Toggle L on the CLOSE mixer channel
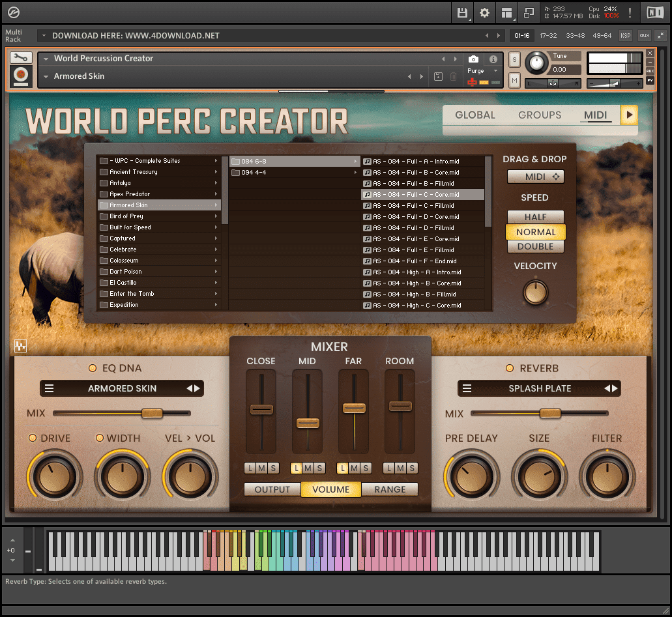Image resolution: width=672 pixels, height=617 pixels. [250, 468]
